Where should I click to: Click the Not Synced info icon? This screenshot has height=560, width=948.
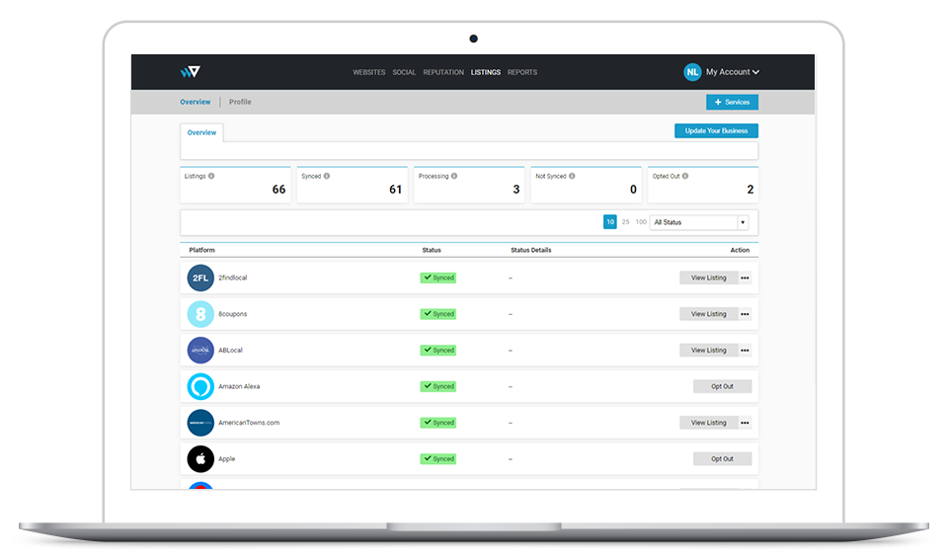point(572,176)
